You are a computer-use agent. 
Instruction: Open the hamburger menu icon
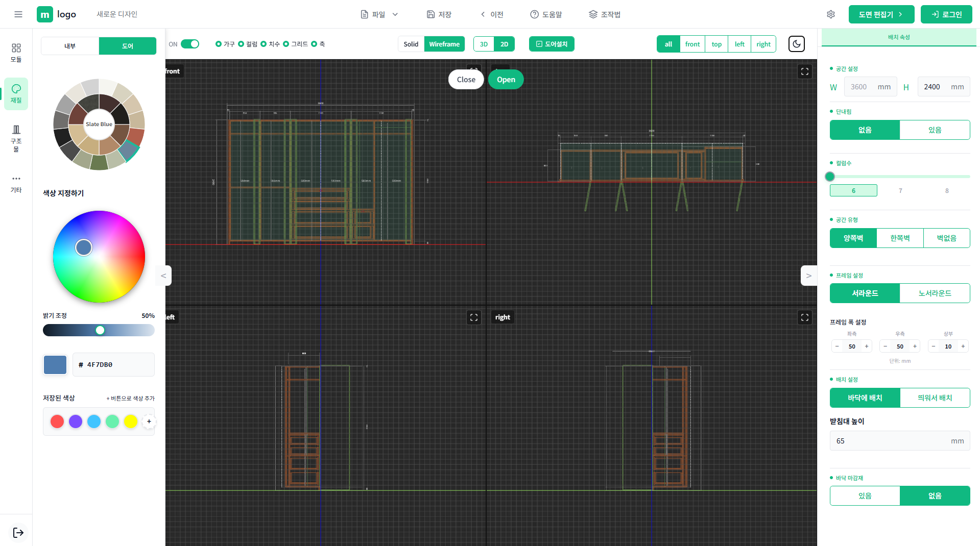click(x=18, y=14)
